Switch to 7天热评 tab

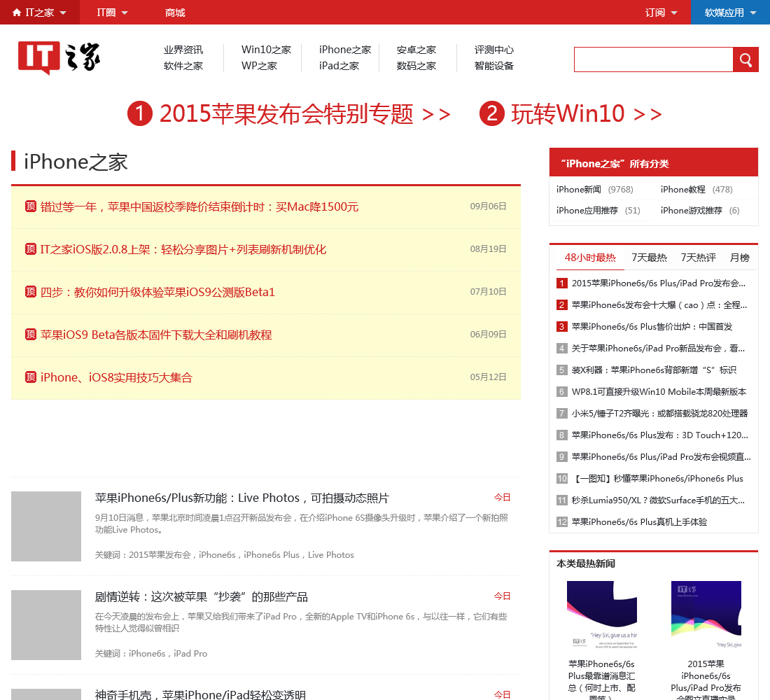699,258
